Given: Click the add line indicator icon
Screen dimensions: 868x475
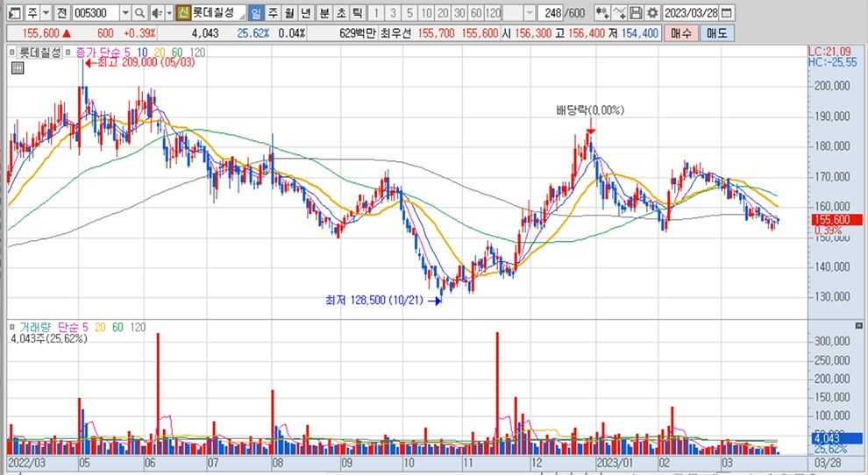Looking at the screenshot, I should click(x=619, y=13).
